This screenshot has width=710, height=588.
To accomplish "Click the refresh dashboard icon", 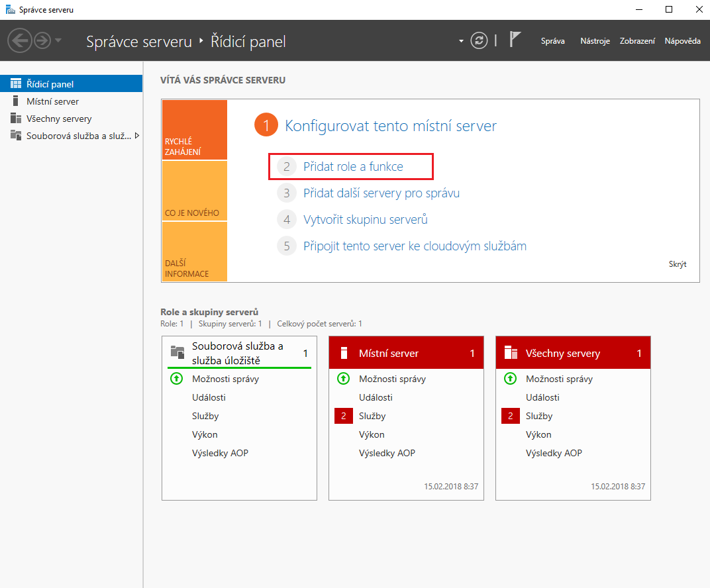I will tap(479, 40).
